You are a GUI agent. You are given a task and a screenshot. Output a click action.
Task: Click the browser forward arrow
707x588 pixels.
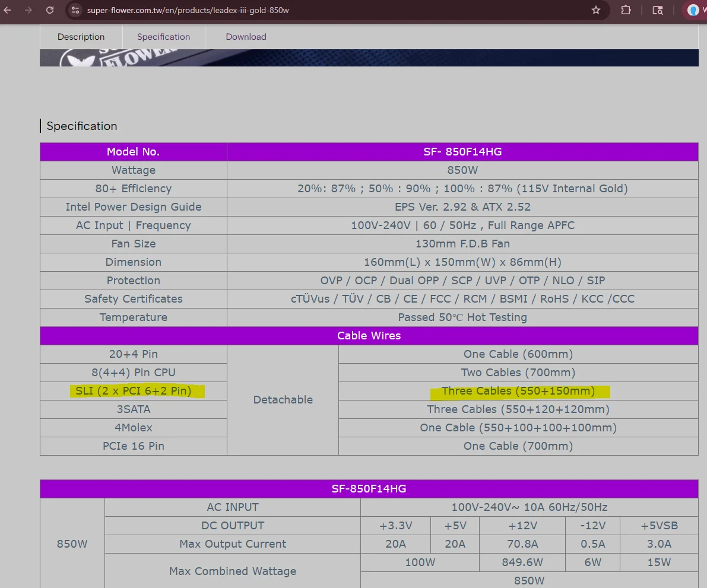click(28, 10)
